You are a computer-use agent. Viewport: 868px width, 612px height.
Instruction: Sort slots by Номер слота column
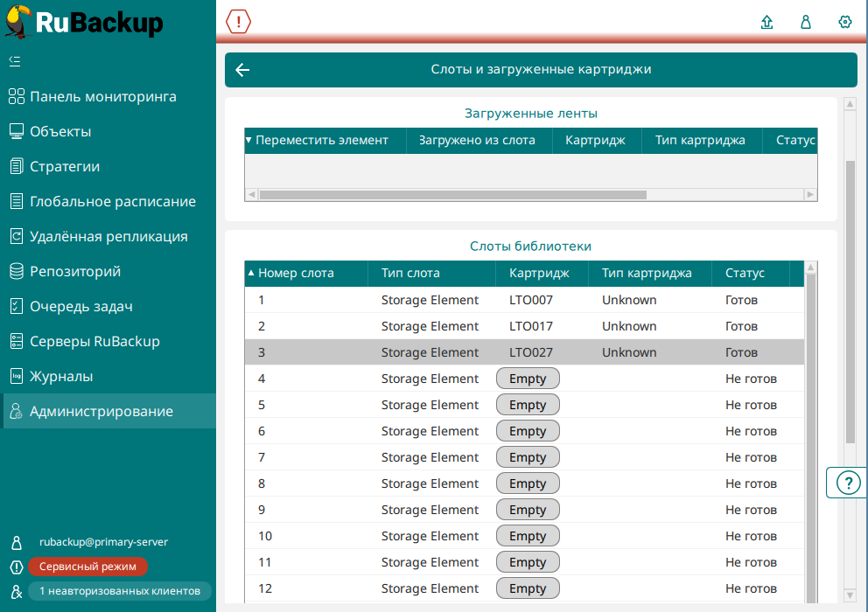[296, 273]
